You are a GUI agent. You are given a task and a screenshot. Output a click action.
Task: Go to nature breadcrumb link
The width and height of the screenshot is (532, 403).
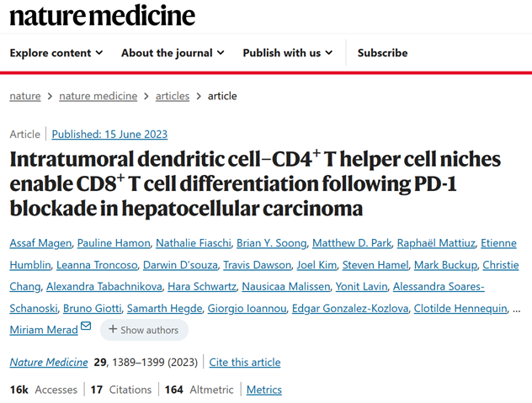point(25,97)
